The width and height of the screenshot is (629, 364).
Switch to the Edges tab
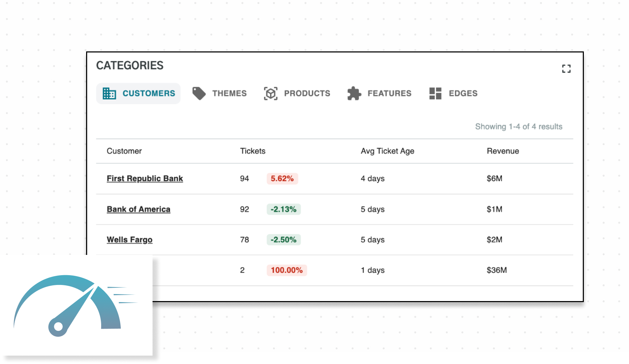point(453,93)
